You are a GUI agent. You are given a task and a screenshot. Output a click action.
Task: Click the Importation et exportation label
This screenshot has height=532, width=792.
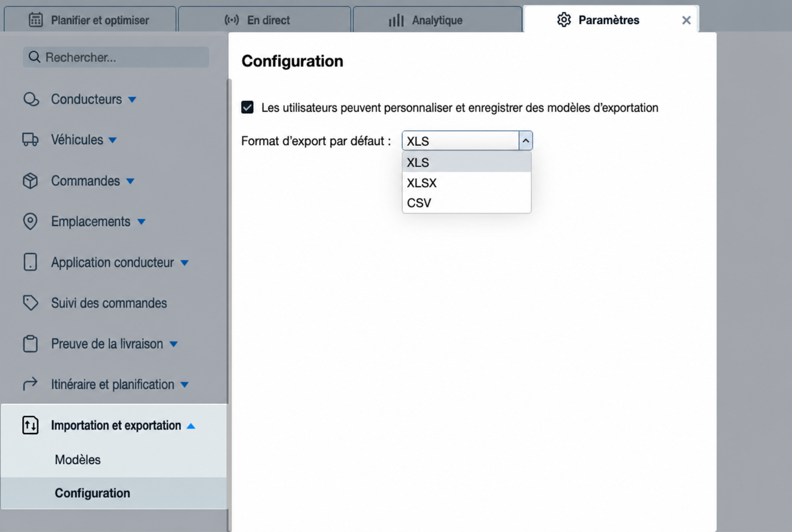[x=116, y=425]
